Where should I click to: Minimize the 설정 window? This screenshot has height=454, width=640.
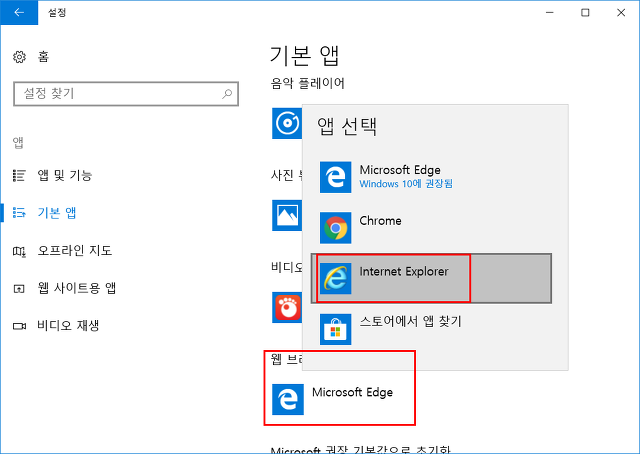click(x=550, y=13)
